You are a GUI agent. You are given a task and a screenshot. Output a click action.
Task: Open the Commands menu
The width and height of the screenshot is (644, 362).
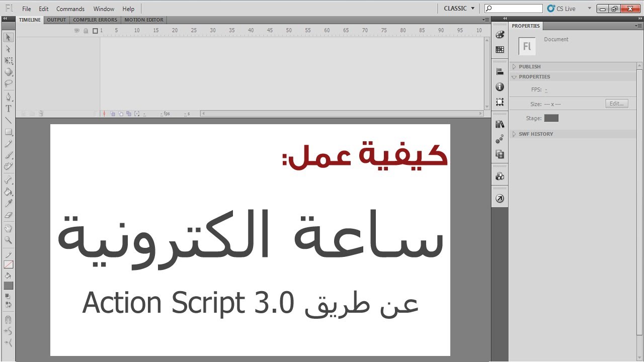point(70,9)
